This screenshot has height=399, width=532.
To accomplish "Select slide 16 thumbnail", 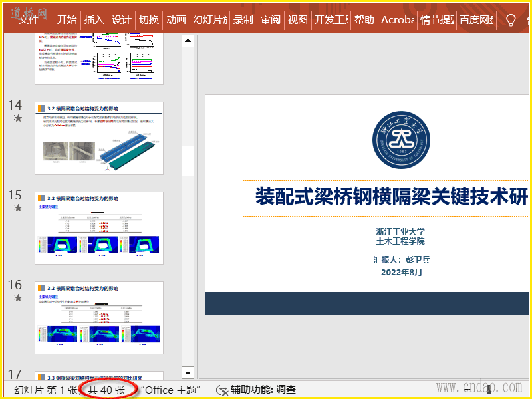I will 99,318.
